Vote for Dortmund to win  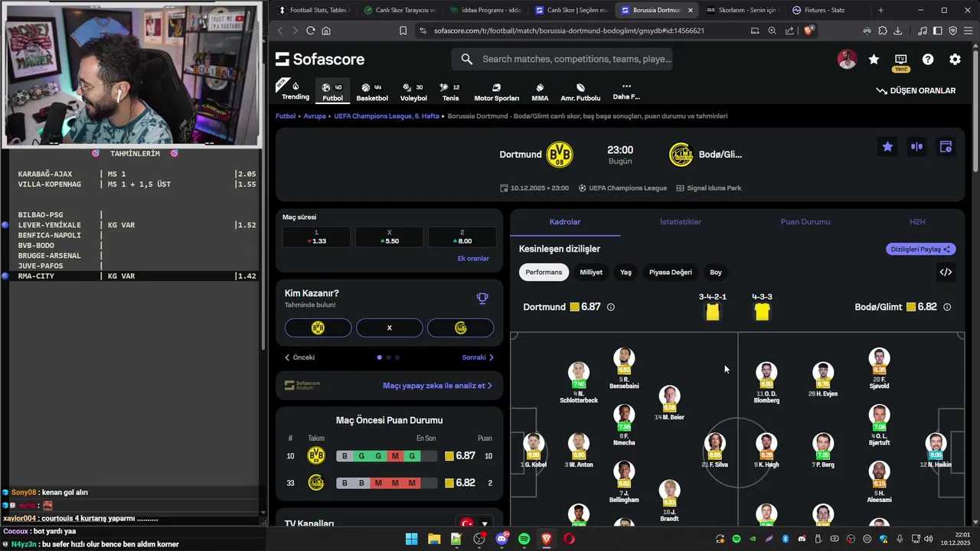(318, 328)
